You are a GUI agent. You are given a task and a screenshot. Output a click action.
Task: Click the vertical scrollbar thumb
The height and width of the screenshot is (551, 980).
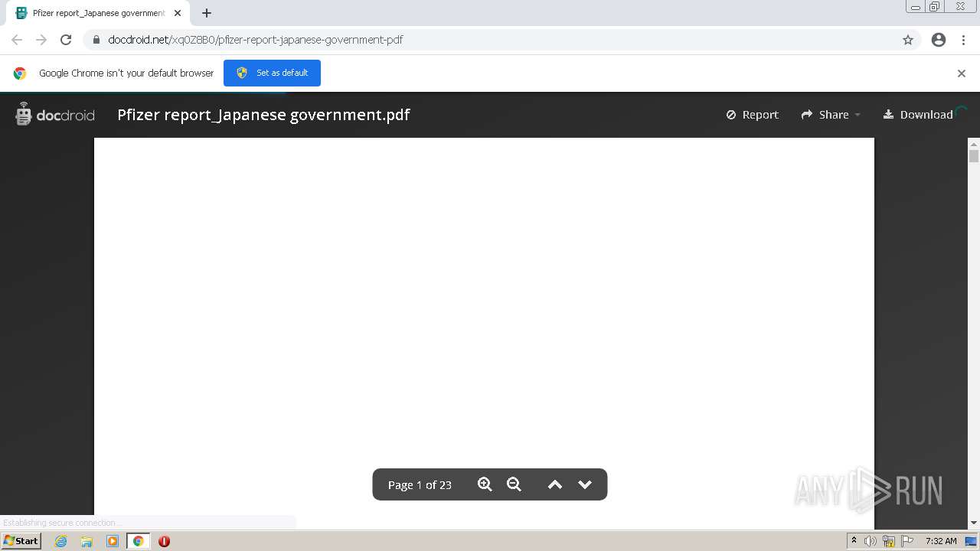click(974, 156)
